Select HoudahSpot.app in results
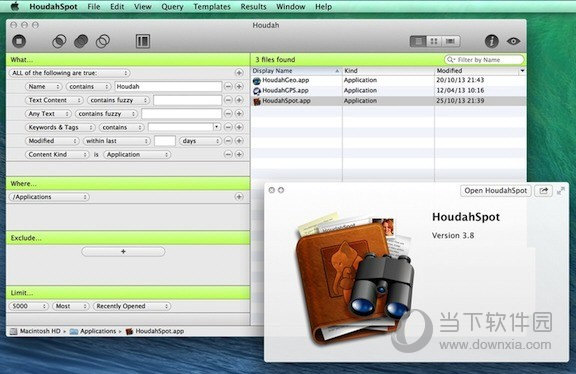Image resolution: width=576 pixels, height=374 pixels. 388,101
